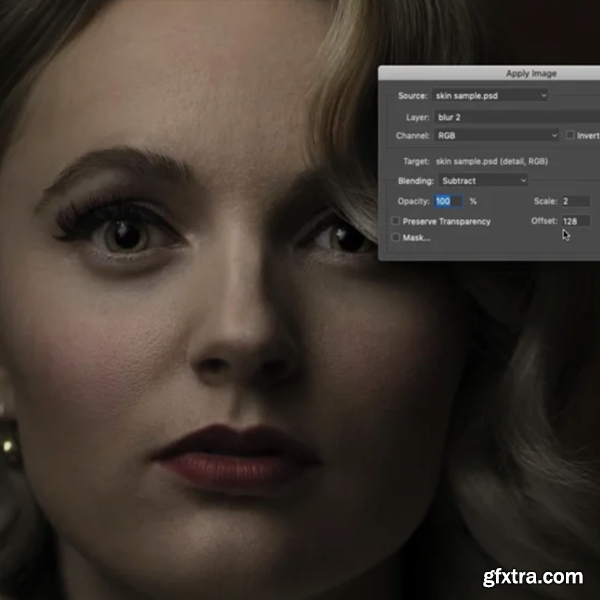Enable the Invert checkbox
The image size is (600, 600).
coord(570,135)
